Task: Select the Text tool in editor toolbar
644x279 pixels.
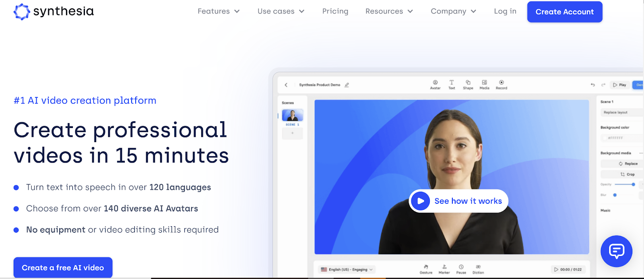Action: point(452,85)
